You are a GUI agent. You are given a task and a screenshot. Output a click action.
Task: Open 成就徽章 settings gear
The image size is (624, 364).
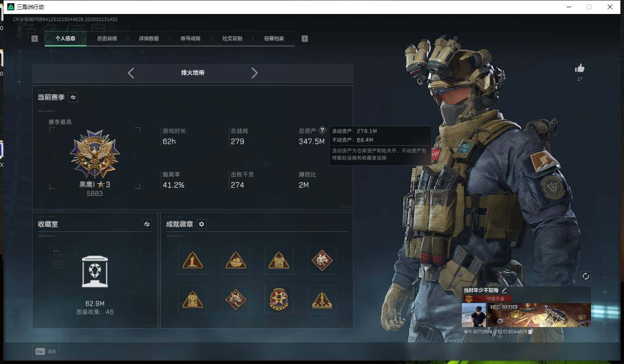pyautogui.click(x=201, y=224)
